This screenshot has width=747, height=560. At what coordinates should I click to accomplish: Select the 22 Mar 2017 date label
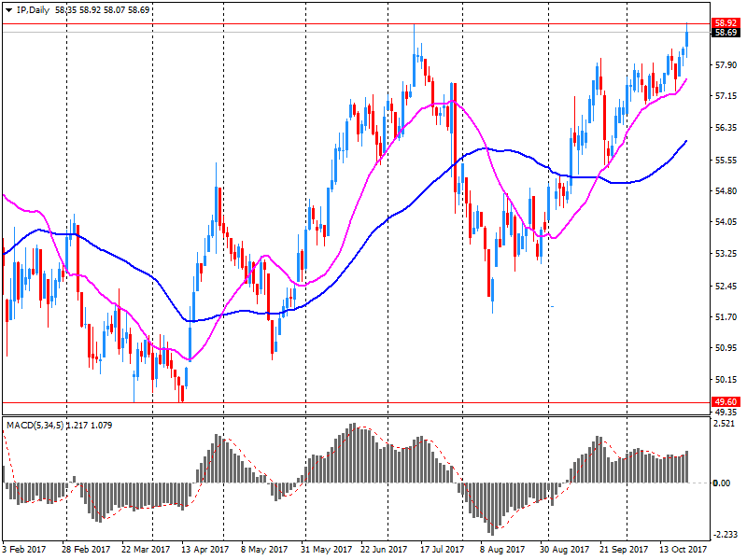146,550
